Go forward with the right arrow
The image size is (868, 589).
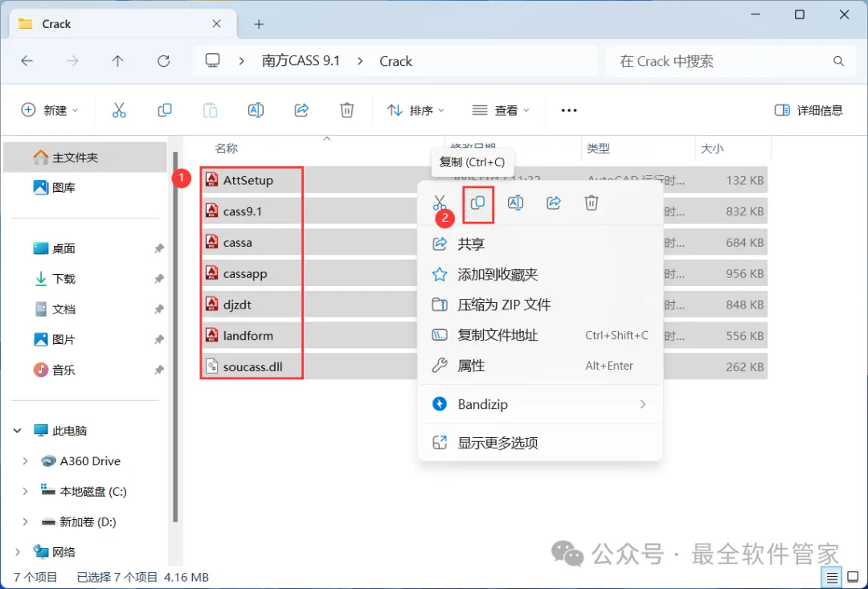[72, 61]
